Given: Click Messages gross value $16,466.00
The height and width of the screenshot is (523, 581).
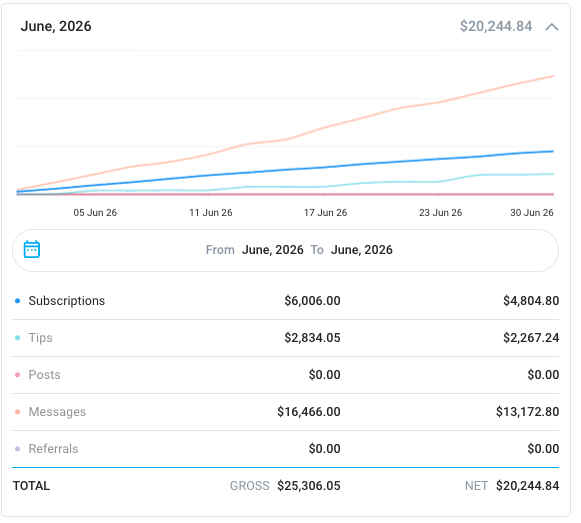Looking at the screenshot, I should click(309, 412).
